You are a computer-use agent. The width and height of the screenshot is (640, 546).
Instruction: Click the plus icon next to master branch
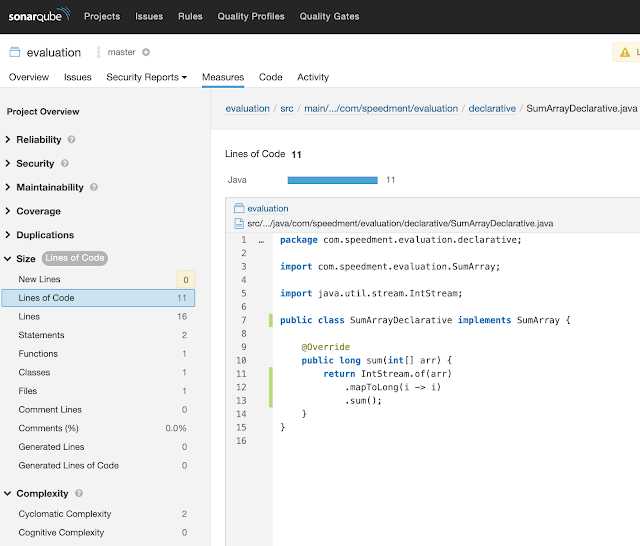146,52
